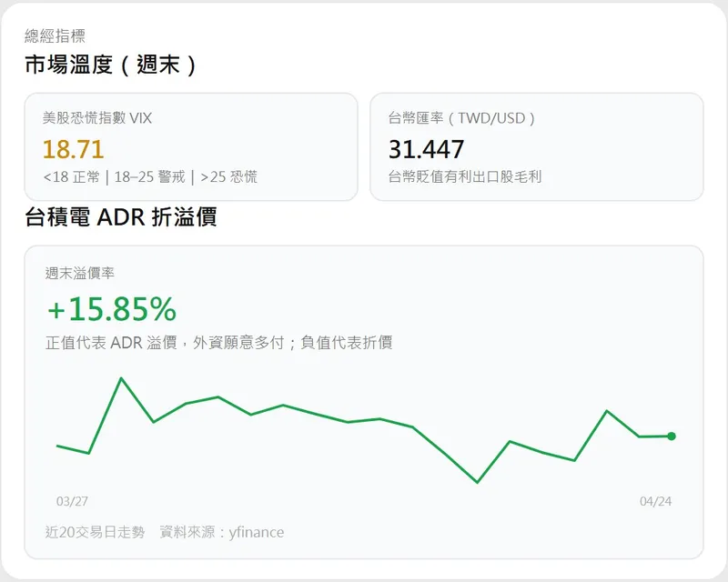Click the 週末溢價率 label
The image size is (728, 582).
click(x=80, y=273)
